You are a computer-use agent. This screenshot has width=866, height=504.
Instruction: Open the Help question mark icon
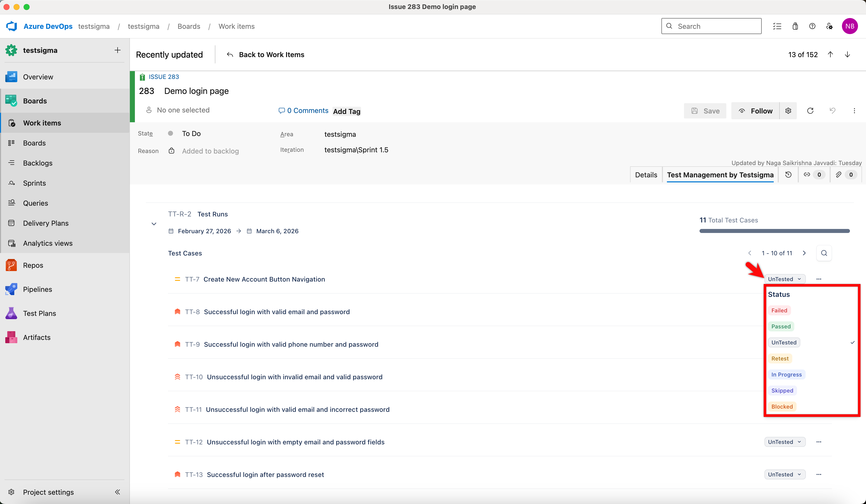point(812,26)
